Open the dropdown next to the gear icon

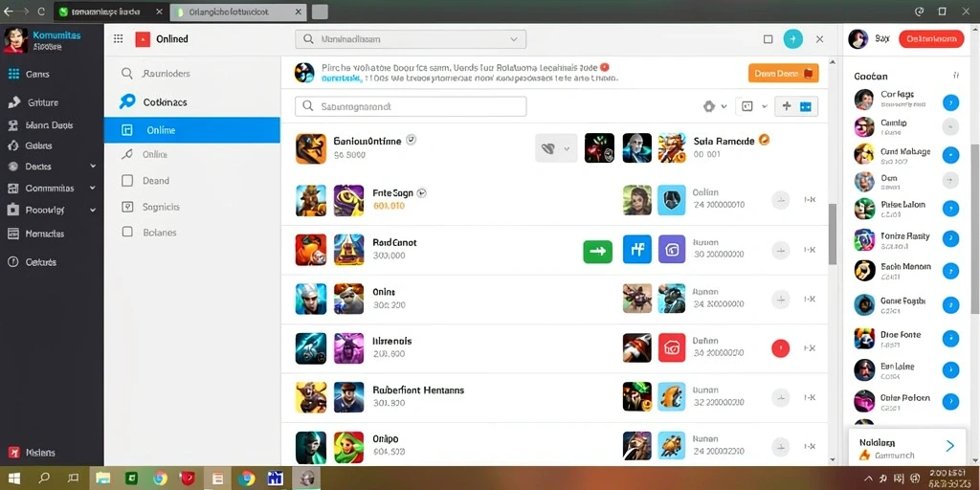click(x=724, y=107)
